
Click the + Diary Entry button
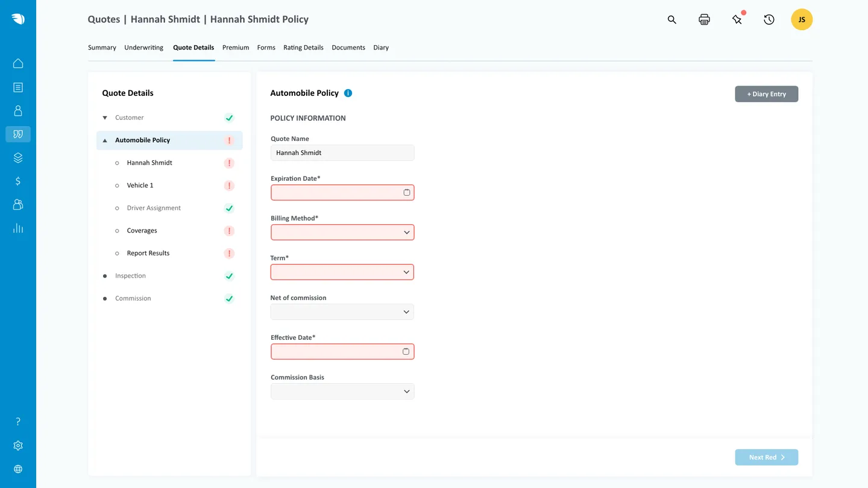click(x=766, y=94)
